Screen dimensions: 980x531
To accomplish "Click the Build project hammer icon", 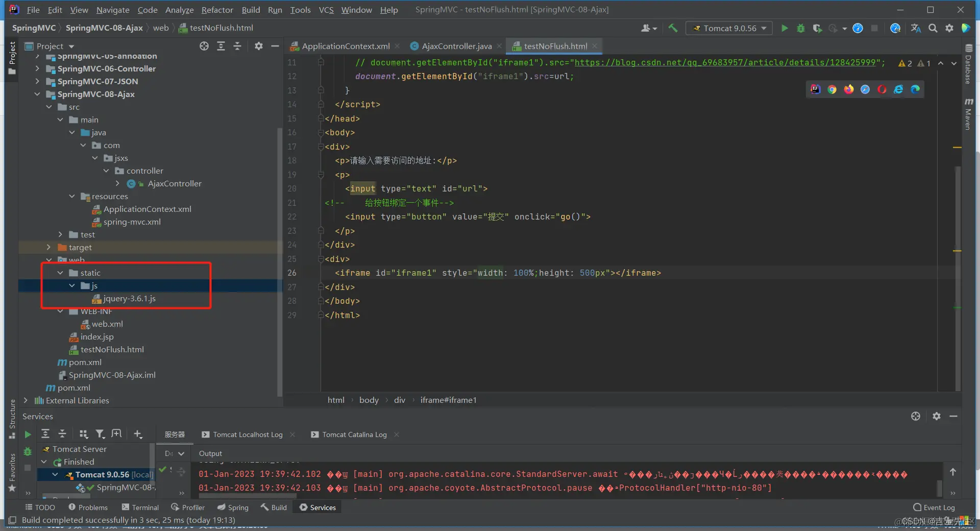I will click(673, 28).
